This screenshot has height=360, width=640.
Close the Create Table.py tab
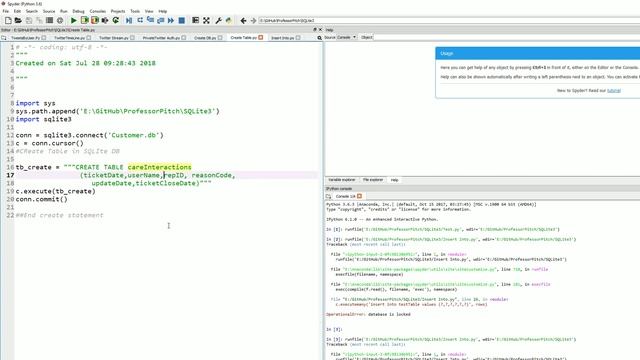click(x=260, y=38)
